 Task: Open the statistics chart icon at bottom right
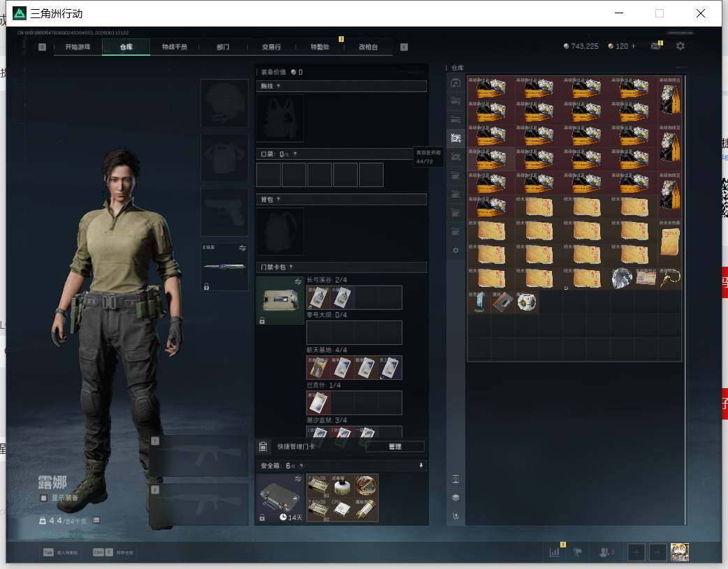click(x=554, y=552)
